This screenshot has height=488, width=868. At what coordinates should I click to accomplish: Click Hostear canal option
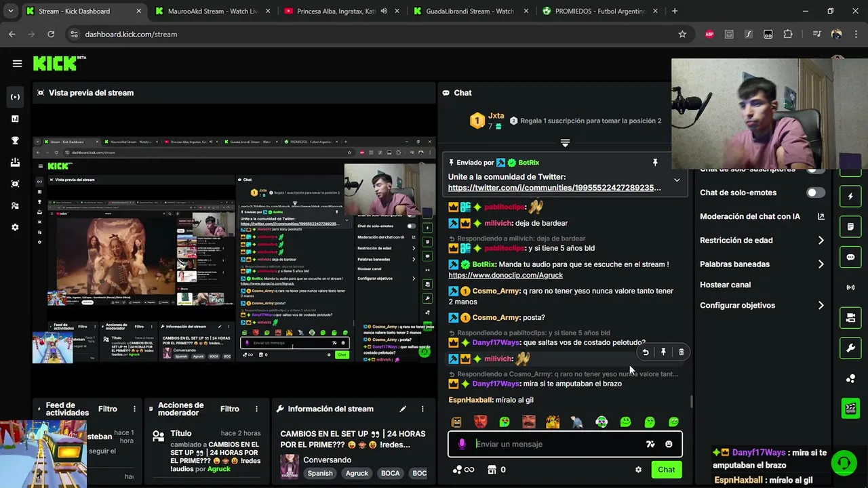(725, 285)
